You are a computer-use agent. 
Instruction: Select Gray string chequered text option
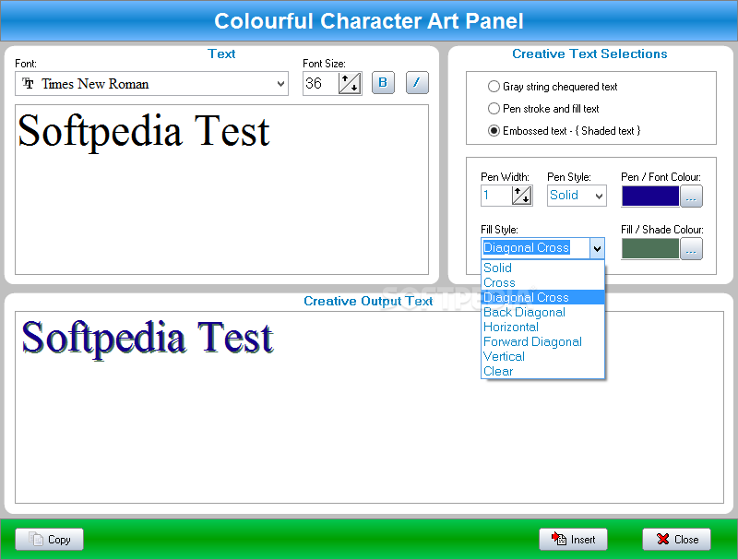point(553,87)
